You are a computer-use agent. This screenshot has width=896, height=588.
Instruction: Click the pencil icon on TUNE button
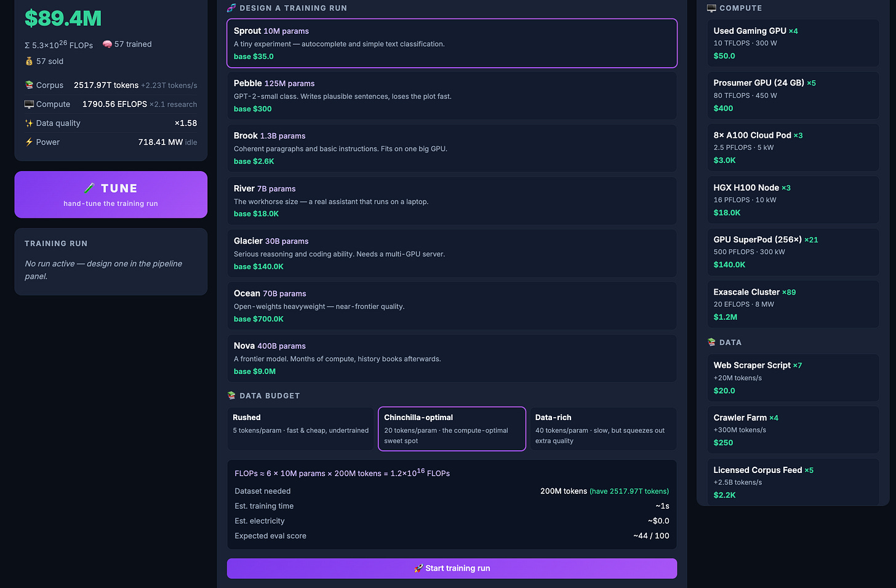pos(89,188)
